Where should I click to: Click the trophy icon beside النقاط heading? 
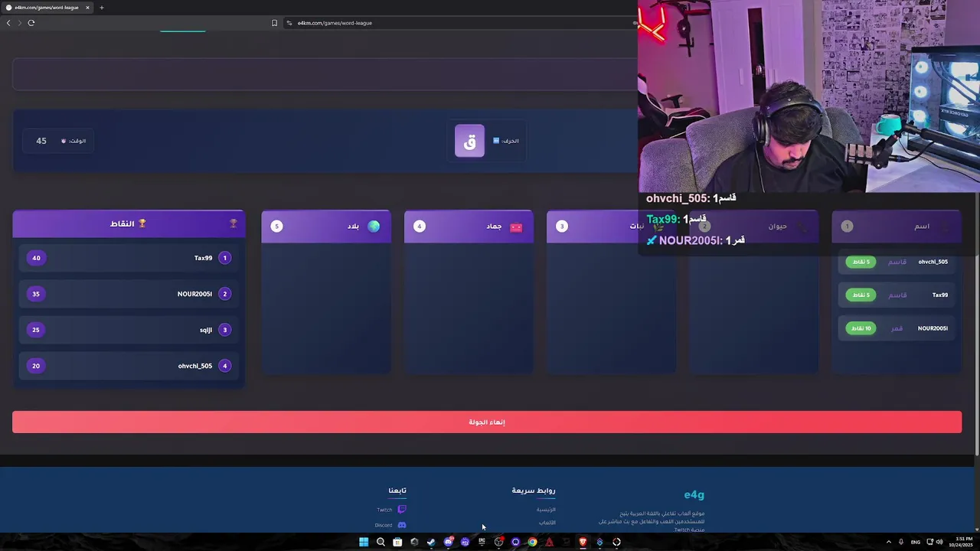point(142,223)
